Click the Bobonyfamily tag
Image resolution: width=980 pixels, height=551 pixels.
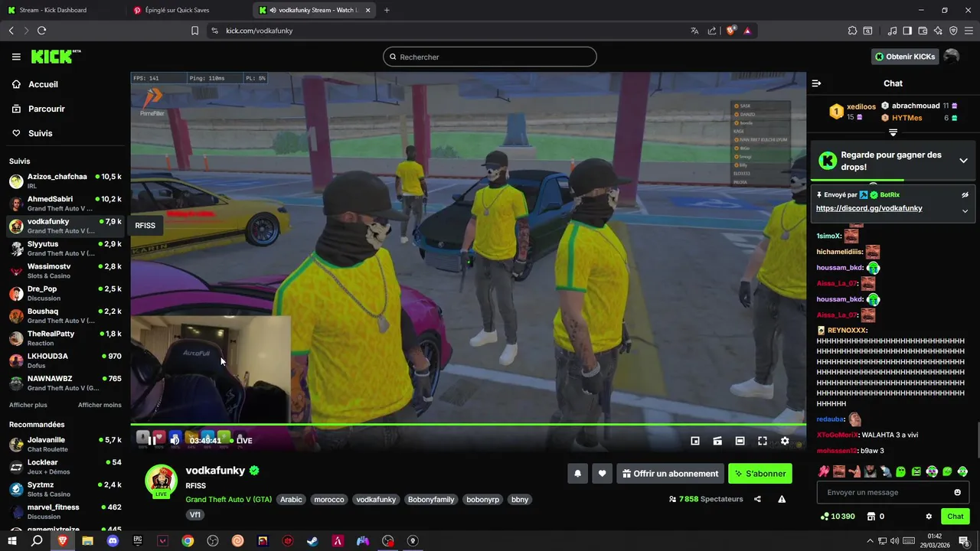click(431, 500)
